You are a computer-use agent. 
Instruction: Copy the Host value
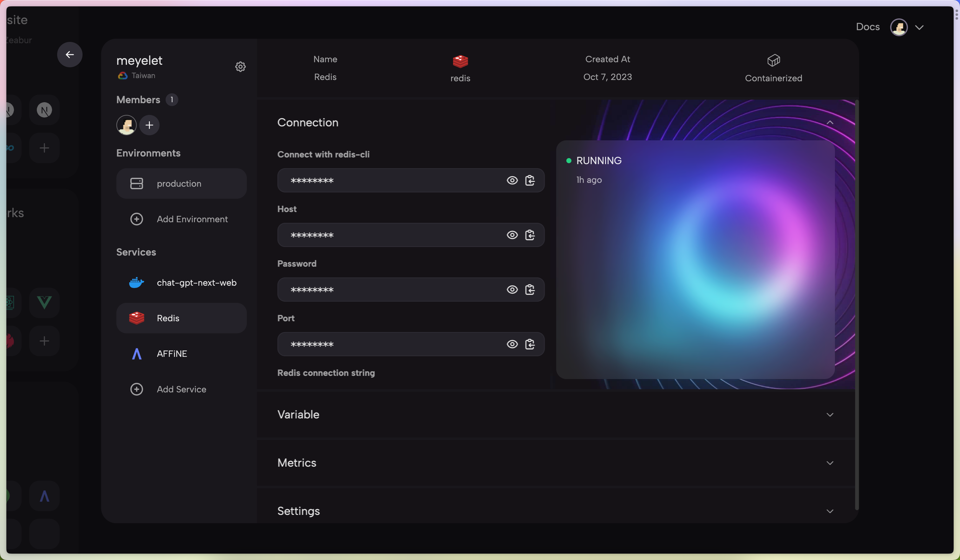point(530,235)
